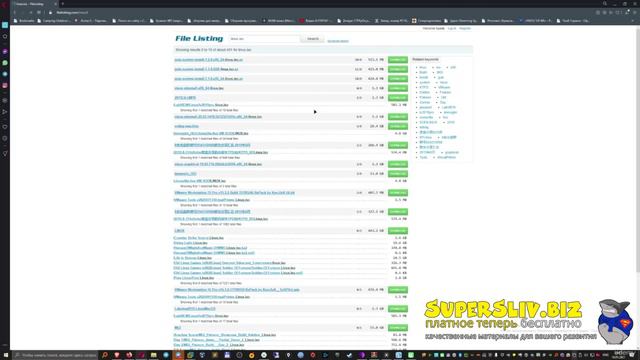Viewport: 640px width, 360px height.
Task: Open Facebook Messenger in the Opera sidebar
Action: 5,51
